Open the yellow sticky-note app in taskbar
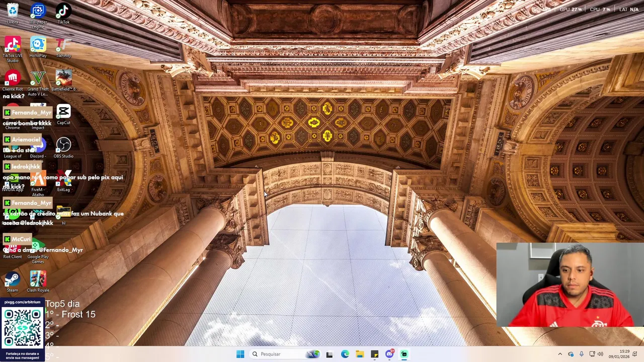 pos(374,354)
